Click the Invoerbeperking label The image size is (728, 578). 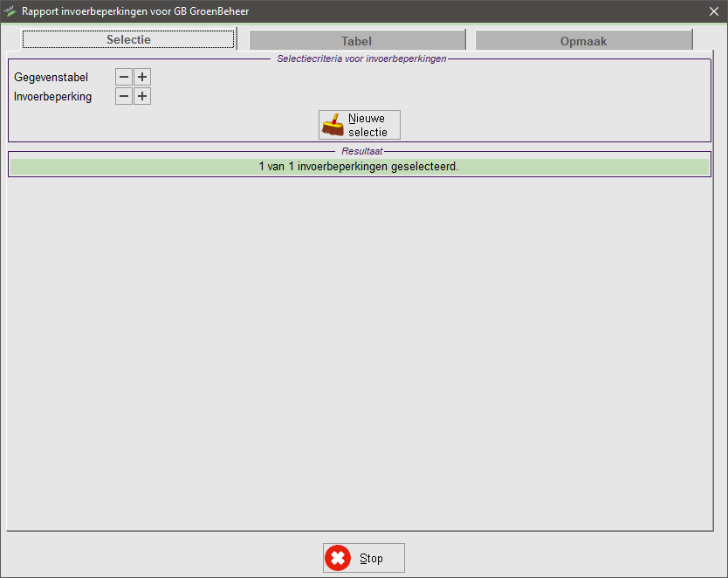[53, 97]
